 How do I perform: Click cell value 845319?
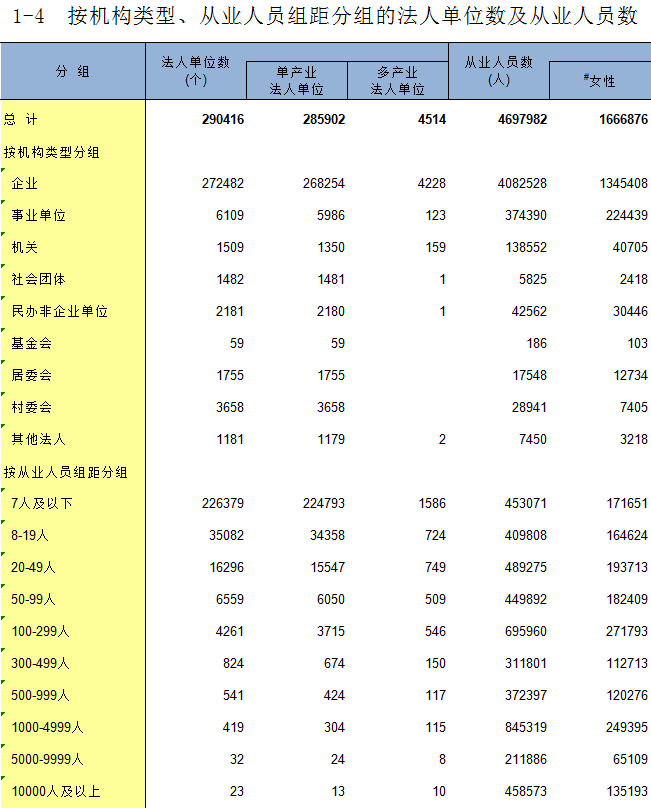(525, 727)
